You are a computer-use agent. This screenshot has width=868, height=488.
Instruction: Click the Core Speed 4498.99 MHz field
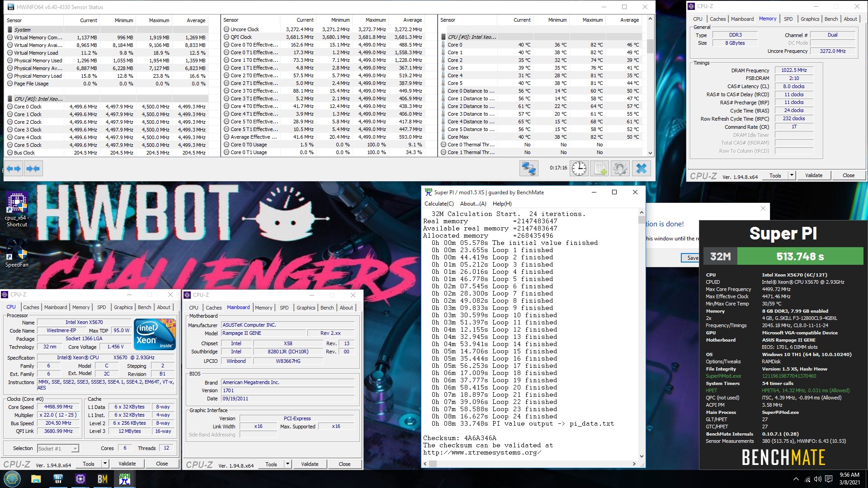tap(58, 407)
